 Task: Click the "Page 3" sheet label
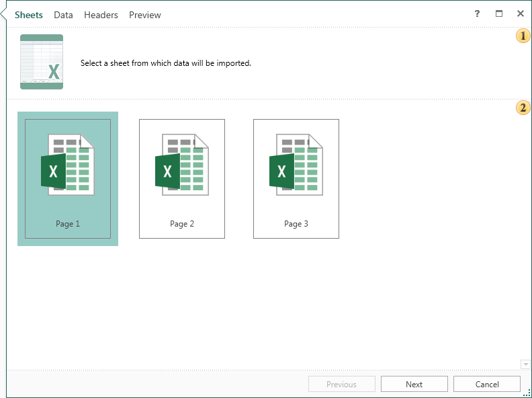[x=296, y=224]
